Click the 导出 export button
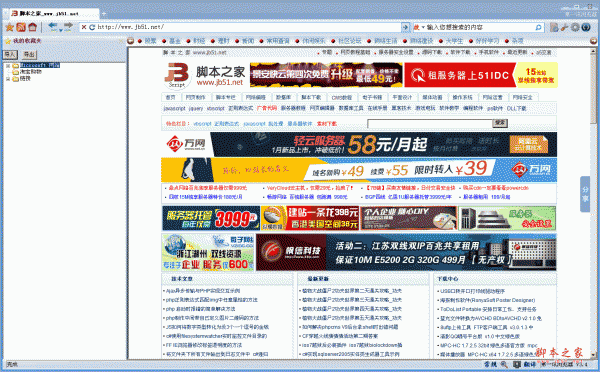The width and height of the screenshot is (600, 372). click(x=29, y=54)
